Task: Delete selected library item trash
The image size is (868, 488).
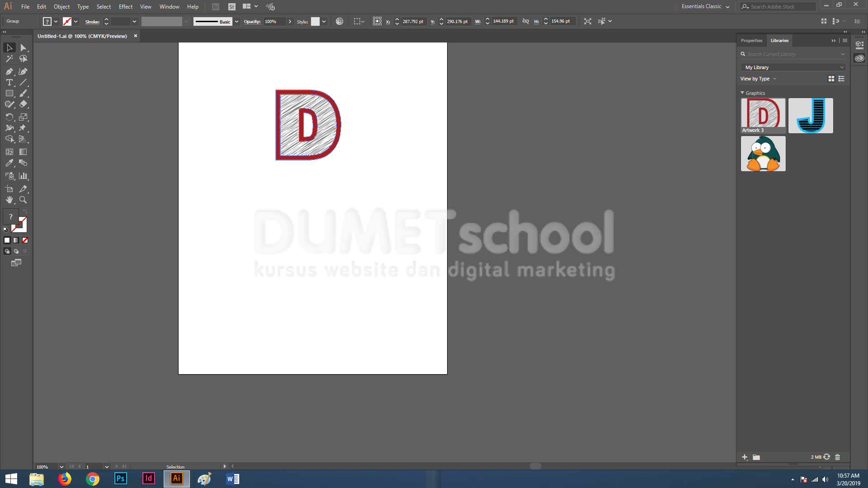Action: (837, 457)
